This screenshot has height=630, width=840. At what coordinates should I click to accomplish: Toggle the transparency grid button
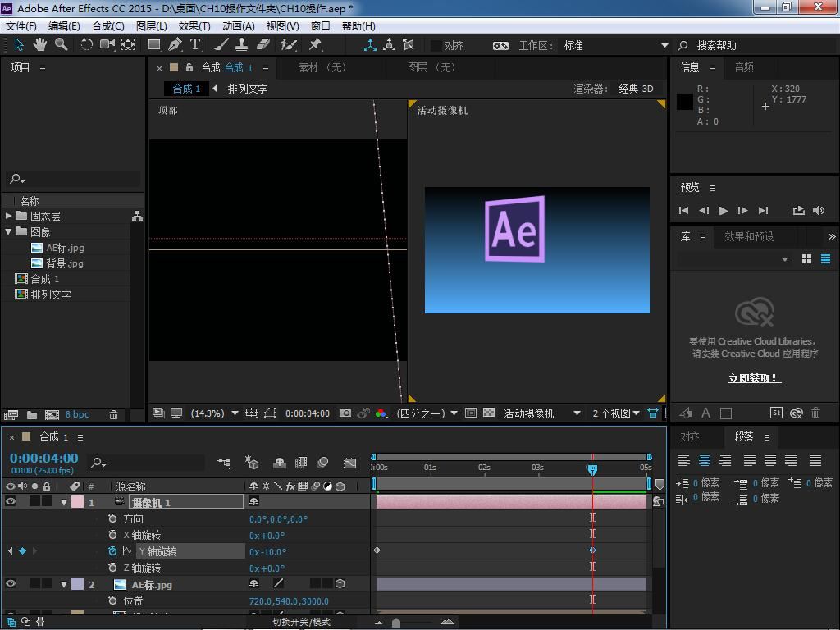(x=489, y=413)
